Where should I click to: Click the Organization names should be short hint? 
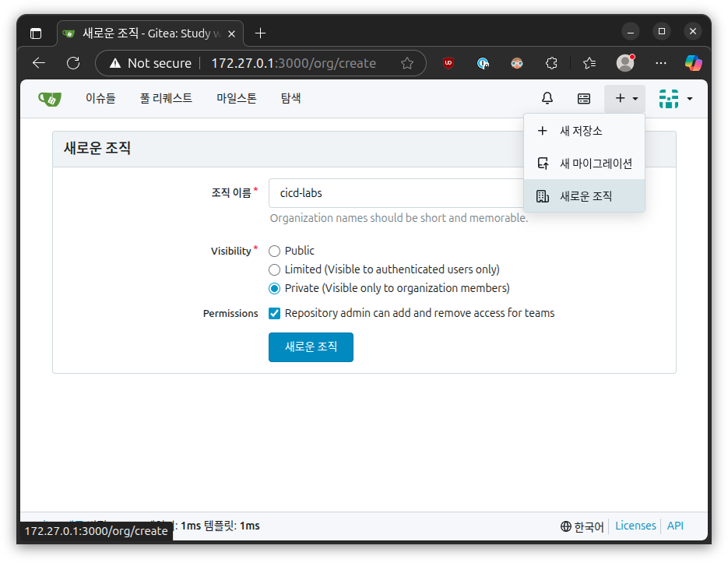point(399,218)
